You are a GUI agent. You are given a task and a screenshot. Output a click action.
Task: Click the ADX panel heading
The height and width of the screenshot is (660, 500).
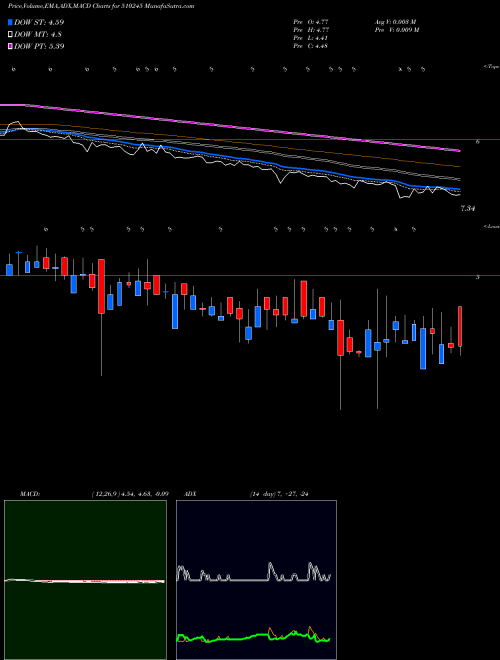tap(191, 494)
